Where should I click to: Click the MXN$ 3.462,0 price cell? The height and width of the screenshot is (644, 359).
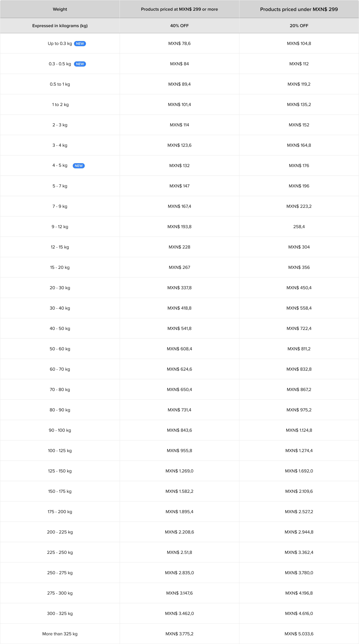[179, 614]
